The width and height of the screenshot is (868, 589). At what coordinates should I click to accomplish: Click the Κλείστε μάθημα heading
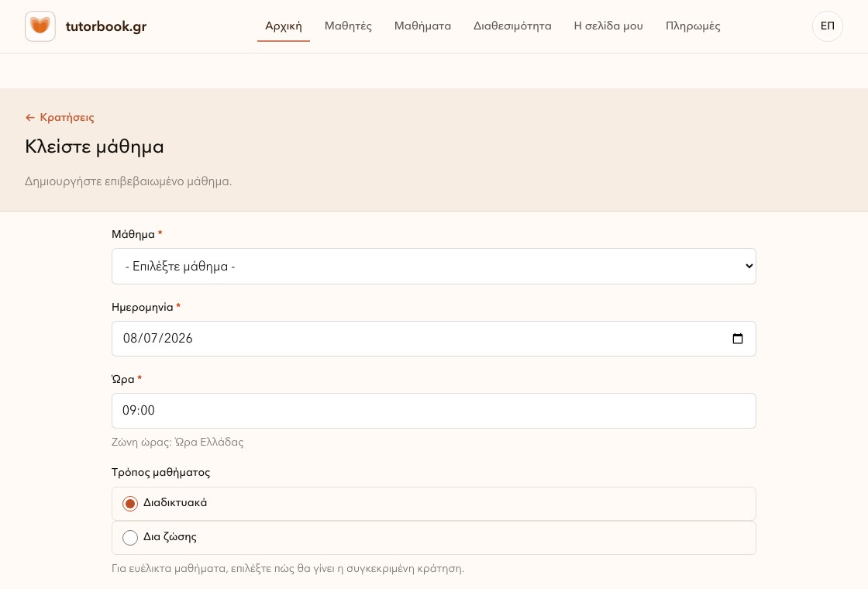tap(94, 146)
